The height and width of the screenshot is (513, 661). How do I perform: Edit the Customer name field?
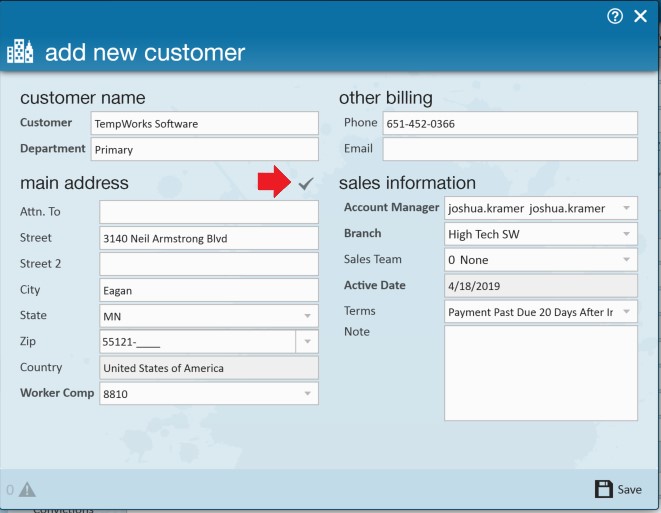(204, 124)
